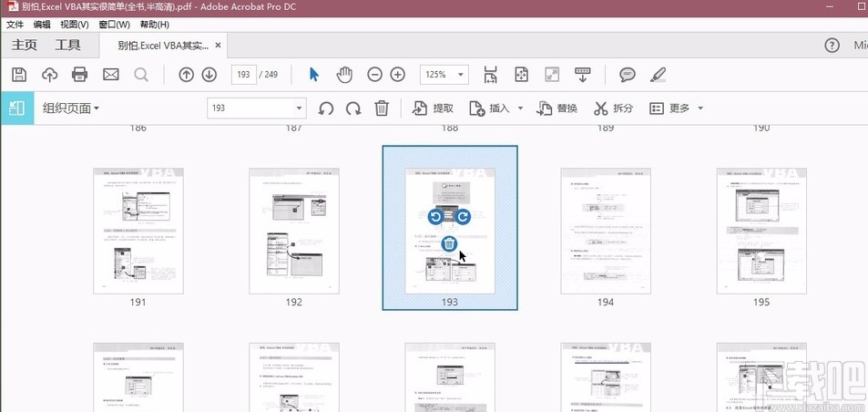
Task: Toggle the page thumbnails panel icon
Action: (17, 108)
